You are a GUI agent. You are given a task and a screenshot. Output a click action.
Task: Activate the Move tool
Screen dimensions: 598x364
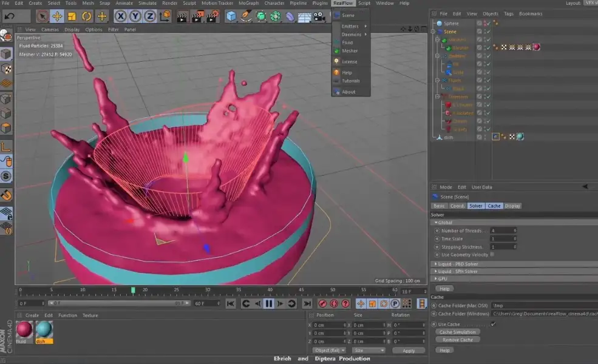57,16
